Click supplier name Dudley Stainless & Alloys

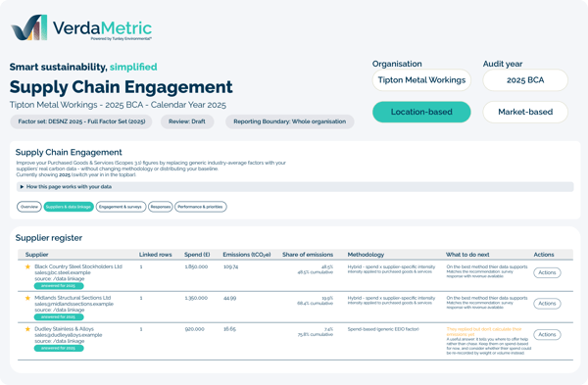click(64, 329)
